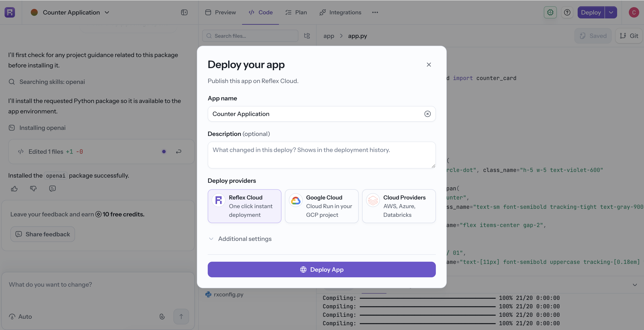Toggle the sidebar collapse panel icon
This screenshot has width=644, height=330.
tap(184, 12)
